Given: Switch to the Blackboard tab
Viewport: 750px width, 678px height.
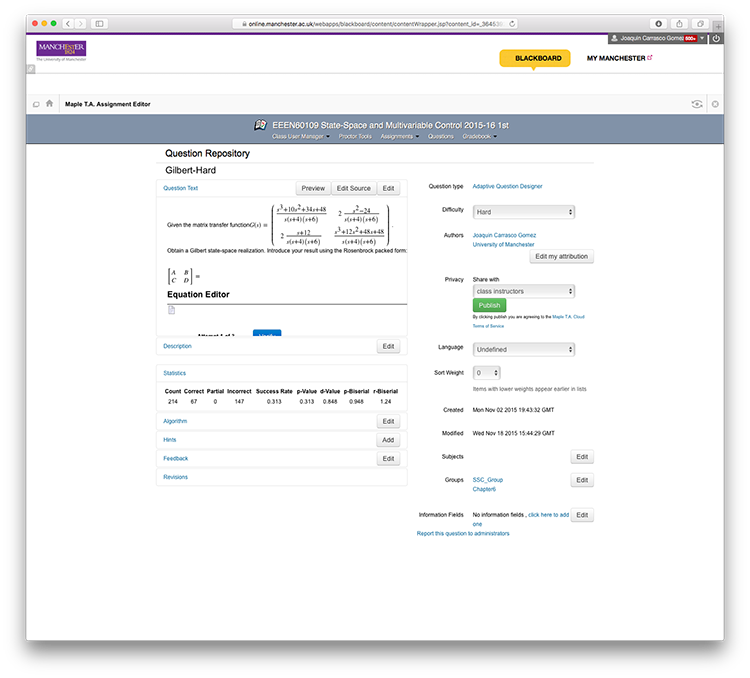Looking at the screenshot, I should pyautogui.click(x=538, y=58).
